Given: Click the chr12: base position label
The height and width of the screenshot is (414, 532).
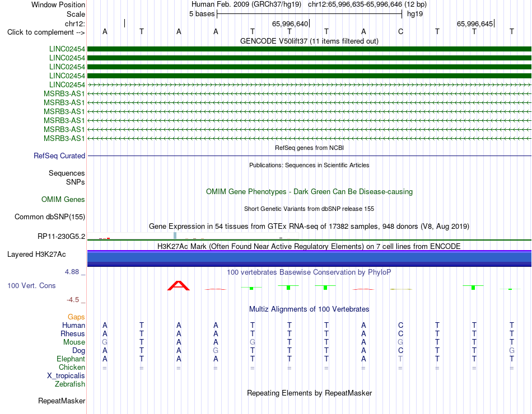Looking at the screenshot, I should [74, 23].
